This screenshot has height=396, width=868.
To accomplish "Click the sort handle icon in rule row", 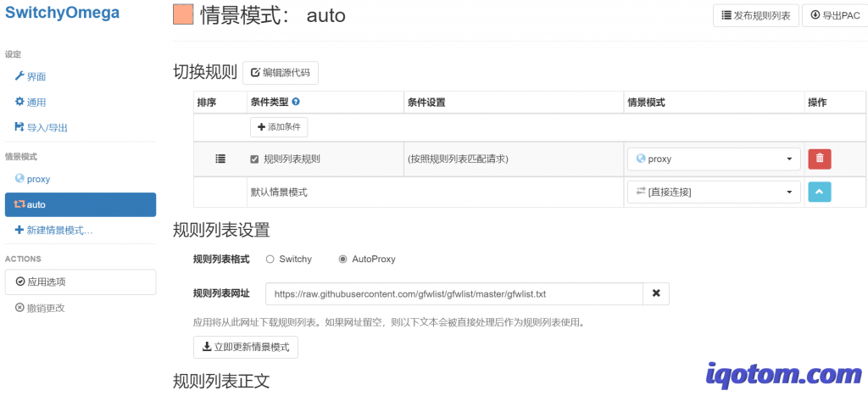I will [220, 159].
